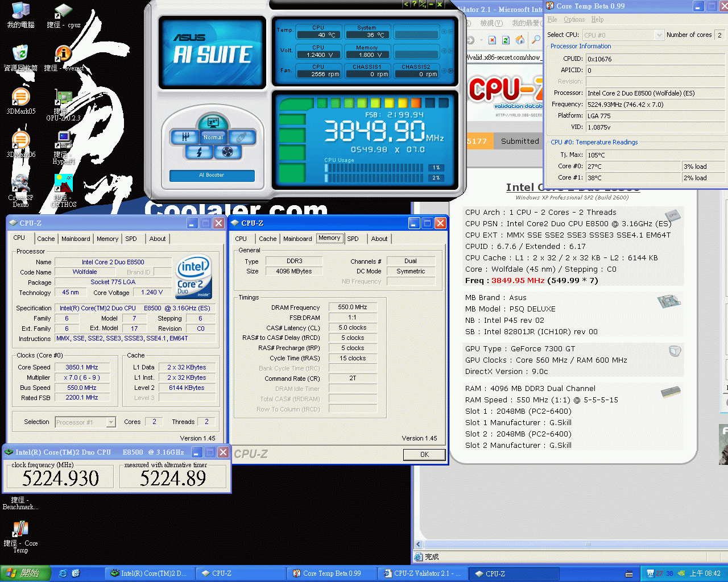
Task: Open the ORTHOS shortcut icon
Action: [x=63, y=191]
